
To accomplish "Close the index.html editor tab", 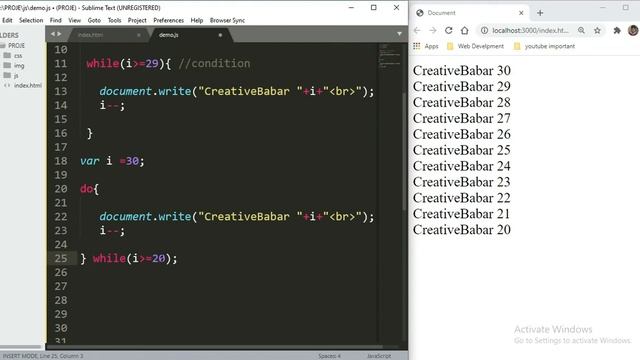I will (x=139, y=35).
